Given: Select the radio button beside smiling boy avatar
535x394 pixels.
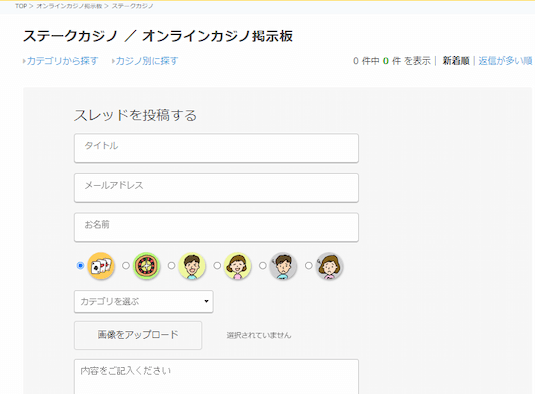Looking at the screenshot, I should coord(171,265).
